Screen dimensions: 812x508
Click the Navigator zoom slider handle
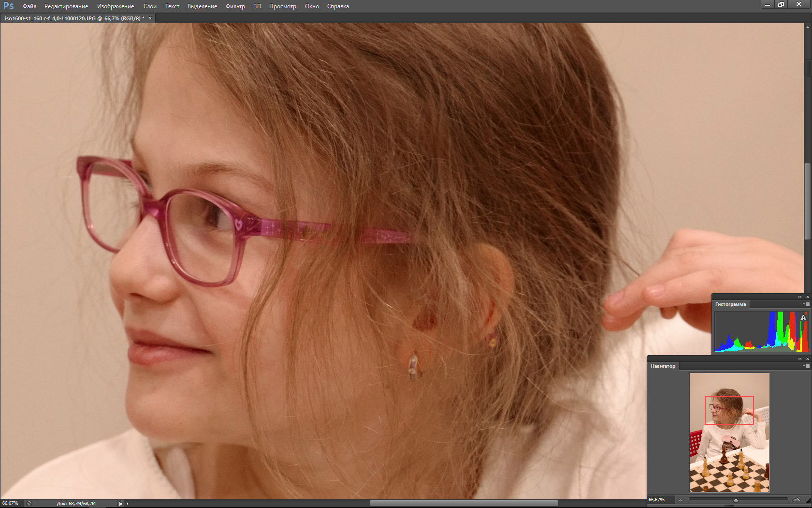point(736,500)
